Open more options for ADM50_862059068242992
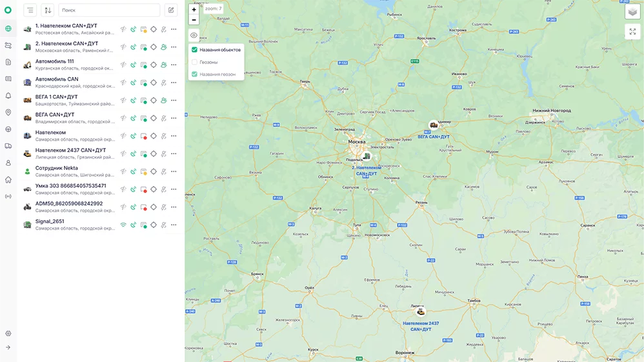The height and width of the screenshot is (362, 644). pos(174,207)
